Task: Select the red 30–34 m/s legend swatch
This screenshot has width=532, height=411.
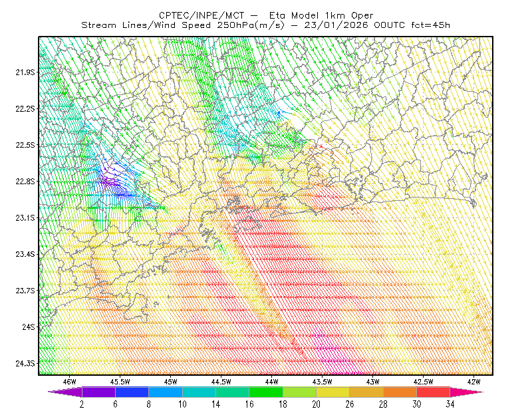Action: pyautogui.click(x=434, y=392)
